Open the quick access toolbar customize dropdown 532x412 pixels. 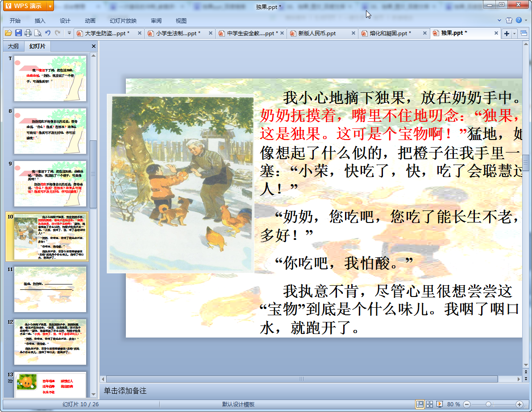[x=69, y=33]
